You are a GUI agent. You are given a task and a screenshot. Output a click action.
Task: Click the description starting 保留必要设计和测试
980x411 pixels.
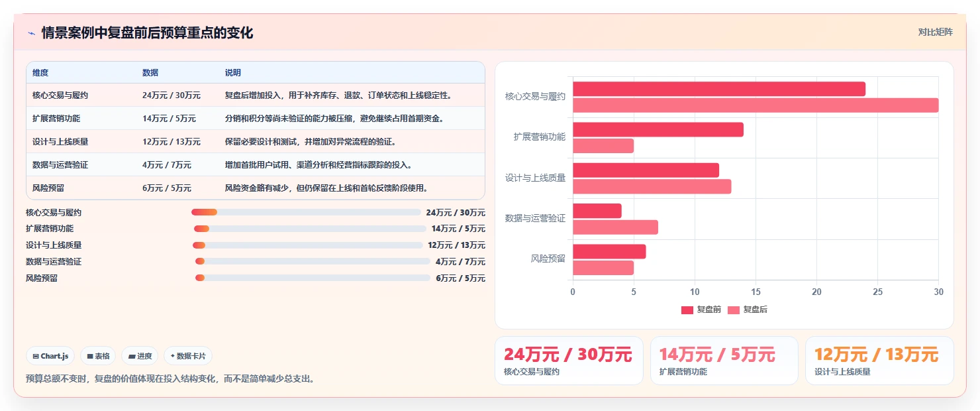311,142
